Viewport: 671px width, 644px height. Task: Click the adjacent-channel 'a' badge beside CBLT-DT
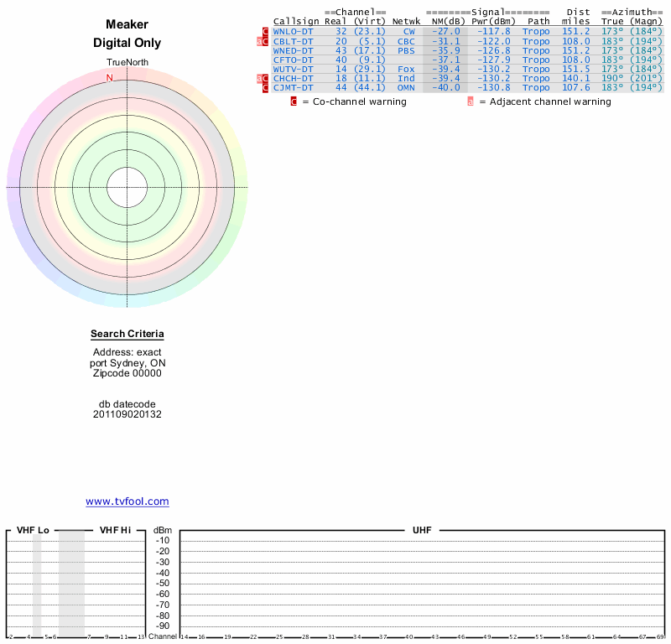(259, 41)
